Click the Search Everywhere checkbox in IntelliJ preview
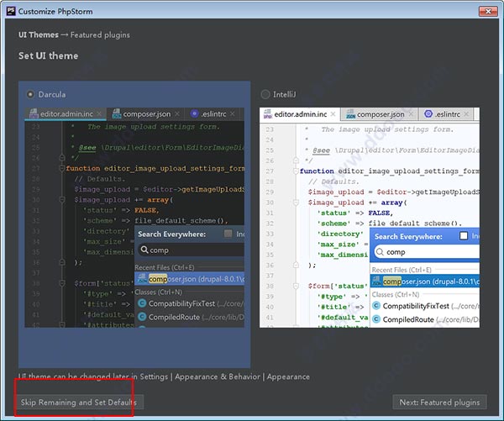504x421 pixels. (x=464, y=236)
